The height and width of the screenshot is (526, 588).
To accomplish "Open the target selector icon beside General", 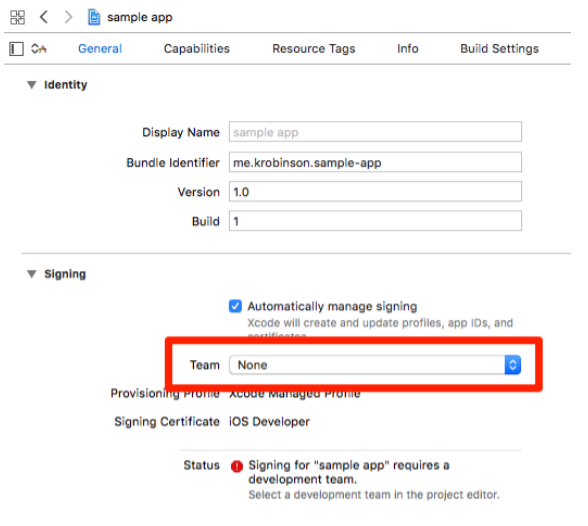I will (x=39, y=48).
